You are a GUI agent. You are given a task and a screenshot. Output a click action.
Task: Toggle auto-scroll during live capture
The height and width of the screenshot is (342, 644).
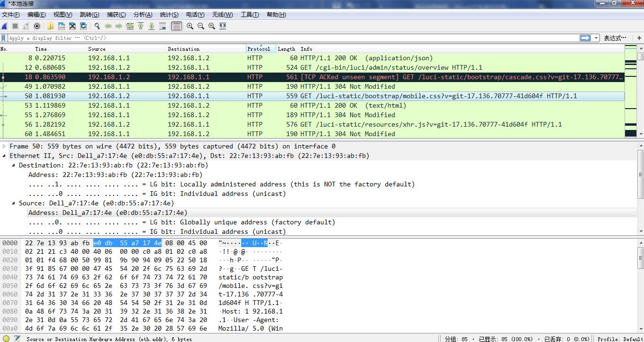coord(163,26)
